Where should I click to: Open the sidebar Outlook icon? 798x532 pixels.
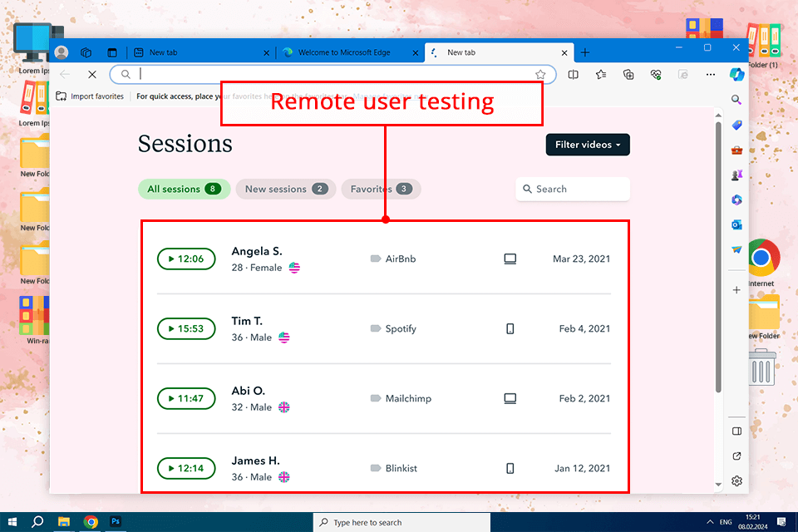click(737, 225)
